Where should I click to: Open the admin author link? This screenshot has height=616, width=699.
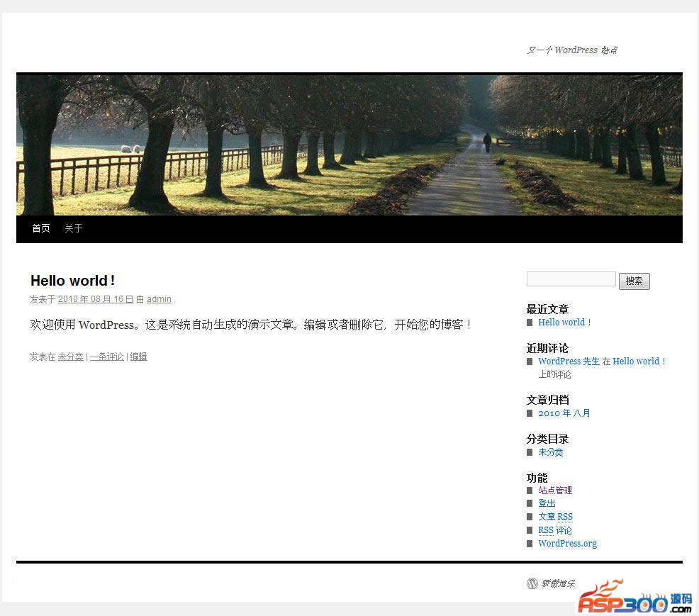(x=159, y=299)
